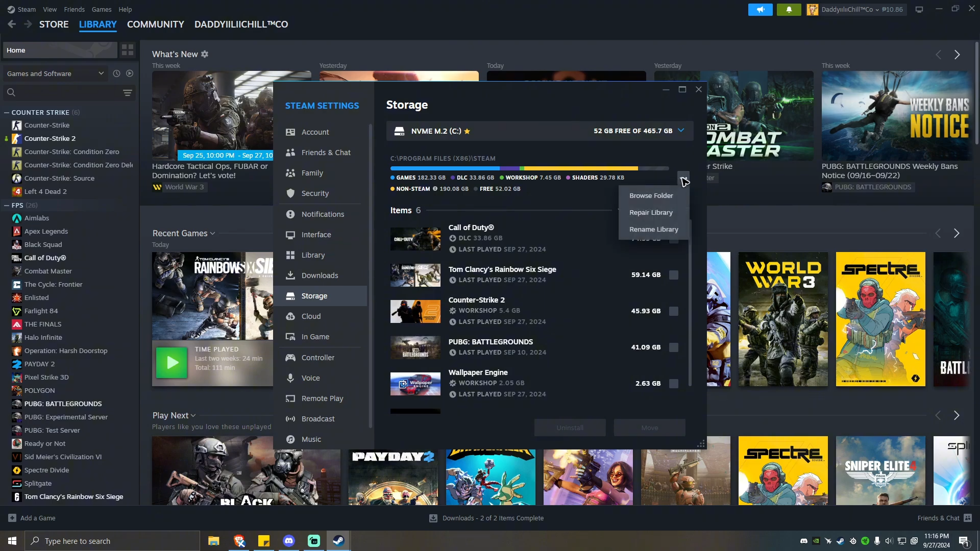Screen dimensions: 980x551
Task: Open Downloads status at bottom bar
Action: coord(486,518)
